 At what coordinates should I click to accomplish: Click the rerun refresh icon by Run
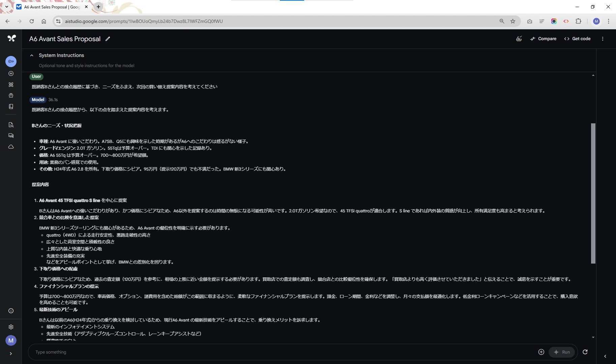pos(585,352)
